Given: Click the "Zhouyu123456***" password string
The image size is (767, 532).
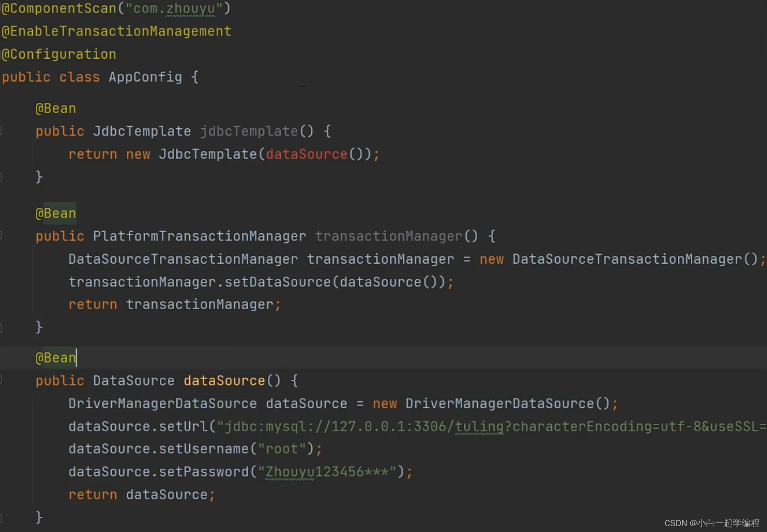Looking at the screenshot, I should [327, 472].
